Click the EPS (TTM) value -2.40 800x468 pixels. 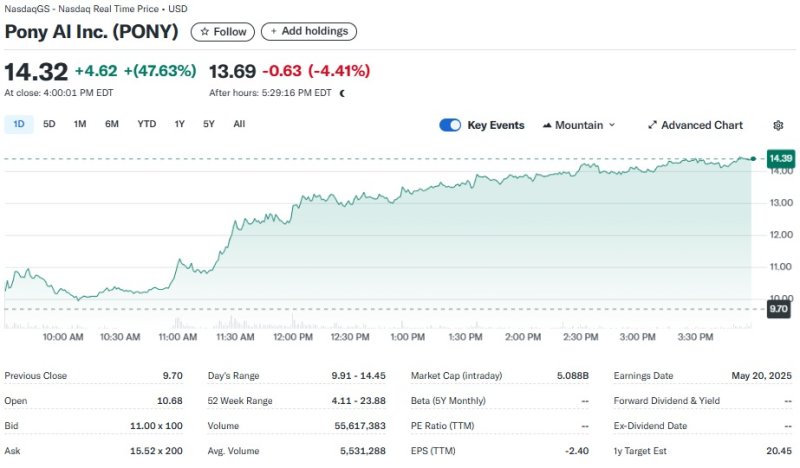pos(577,451)
